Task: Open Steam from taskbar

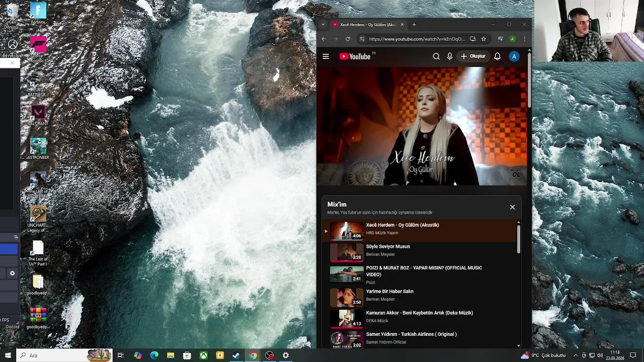Action: coord(236,355)
